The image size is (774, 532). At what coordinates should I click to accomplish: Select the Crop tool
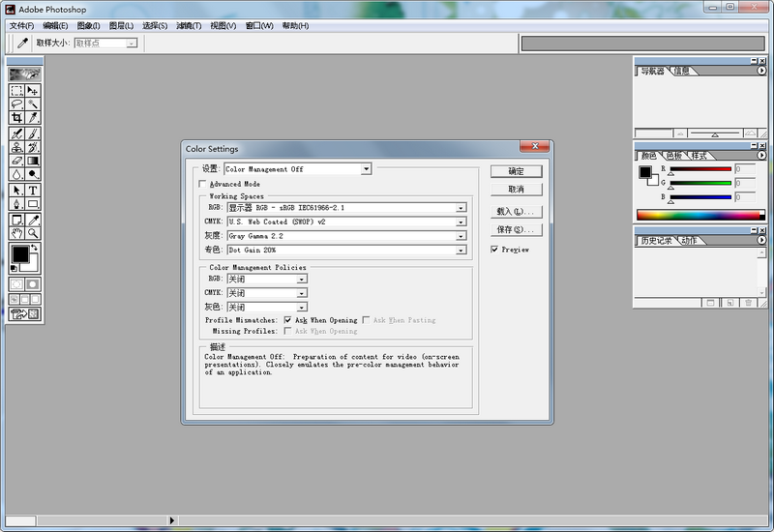(16, 117)
